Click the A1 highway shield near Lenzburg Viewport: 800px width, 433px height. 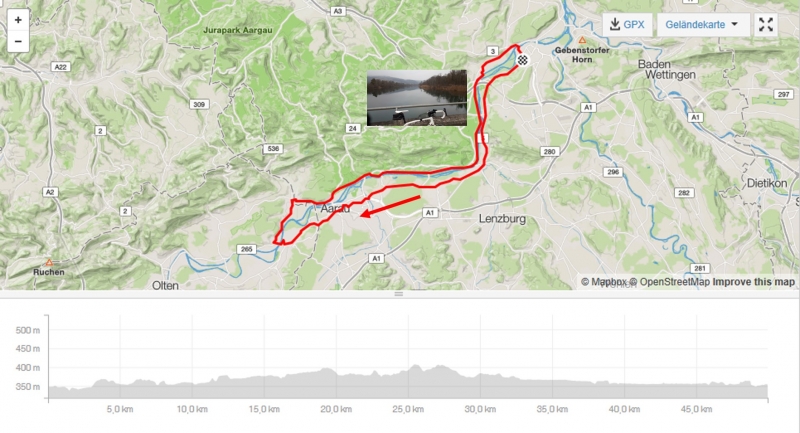430,213
